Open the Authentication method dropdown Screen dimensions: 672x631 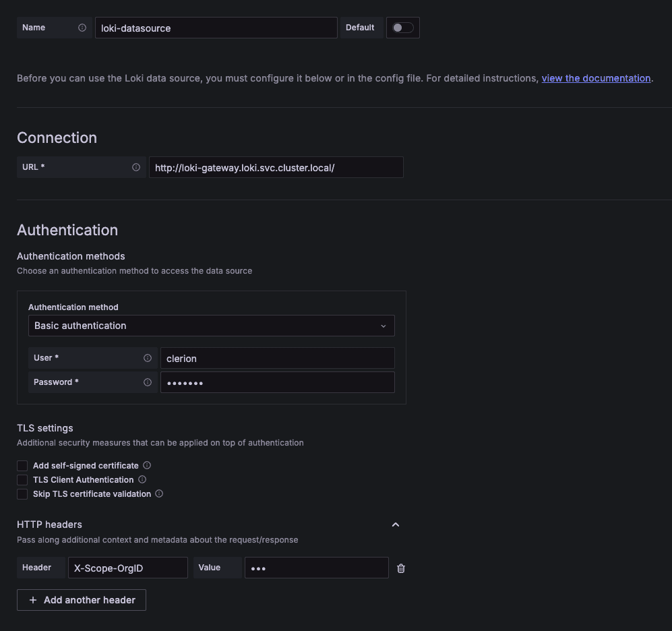pyautogui.click(x=211, y=326)
